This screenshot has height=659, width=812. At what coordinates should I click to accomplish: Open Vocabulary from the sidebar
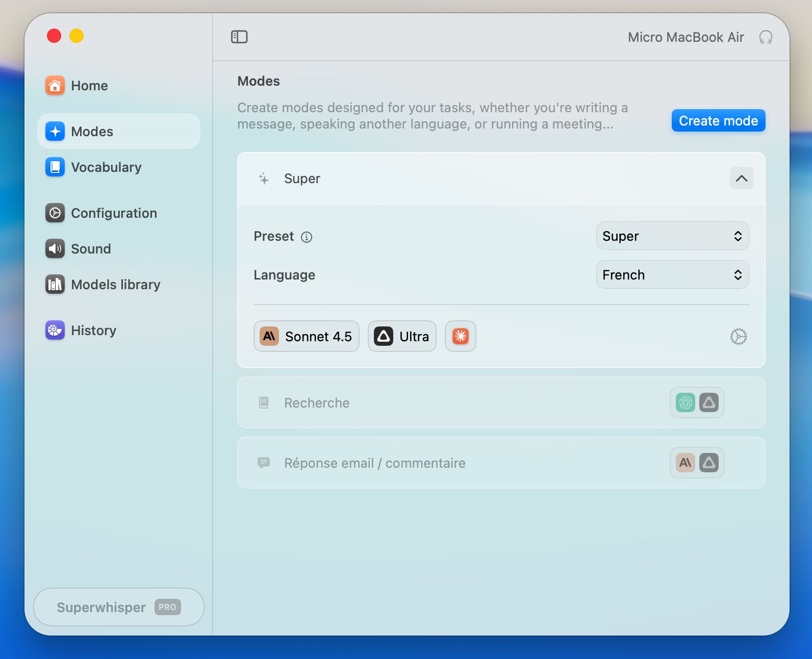tap(106, 167)
